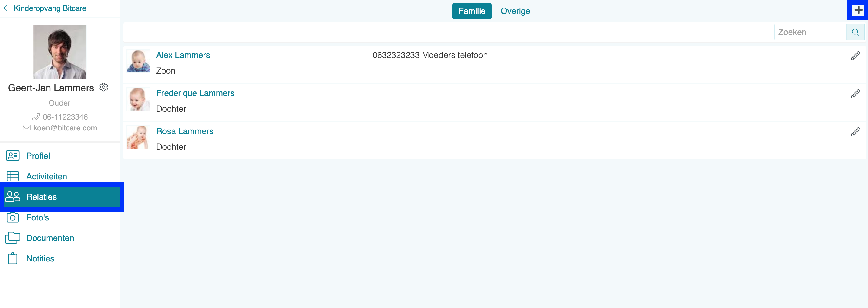Click the magnifier search button
Image resolution: width=868 pixels, height=308 pixels.
click(856, 32)
